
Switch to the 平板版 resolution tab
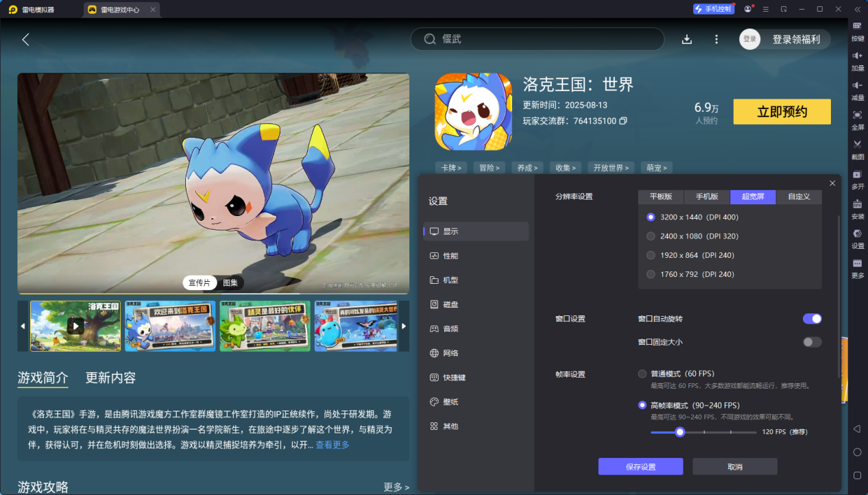coord(661,197)
